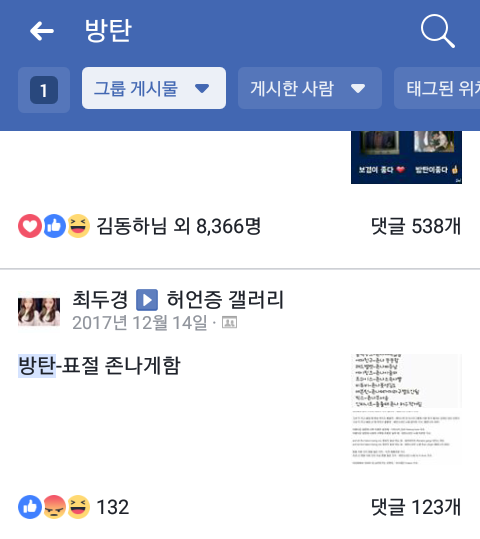Image resolution: width=480 pixels, height=539 pixels.
Task: Click the angry reaction on 최두경 post
Action: (54, 507)
